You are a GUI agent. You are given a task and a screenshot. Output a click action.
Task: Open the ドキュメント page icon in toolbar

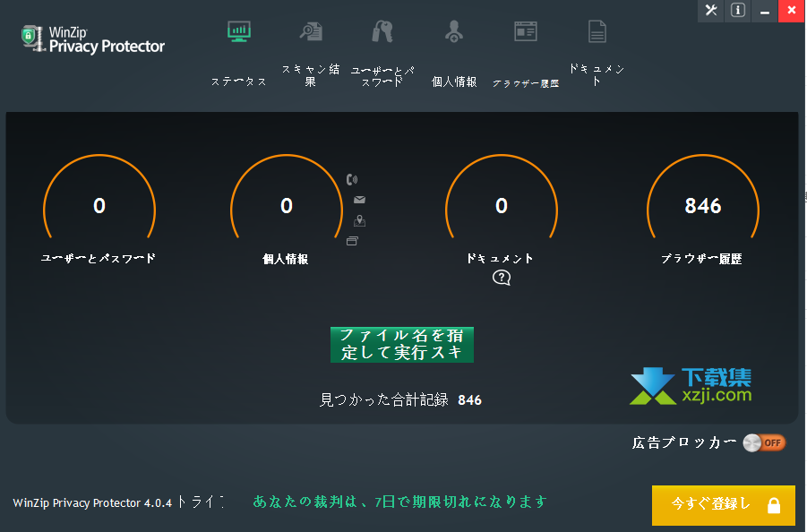pos(597,31)
